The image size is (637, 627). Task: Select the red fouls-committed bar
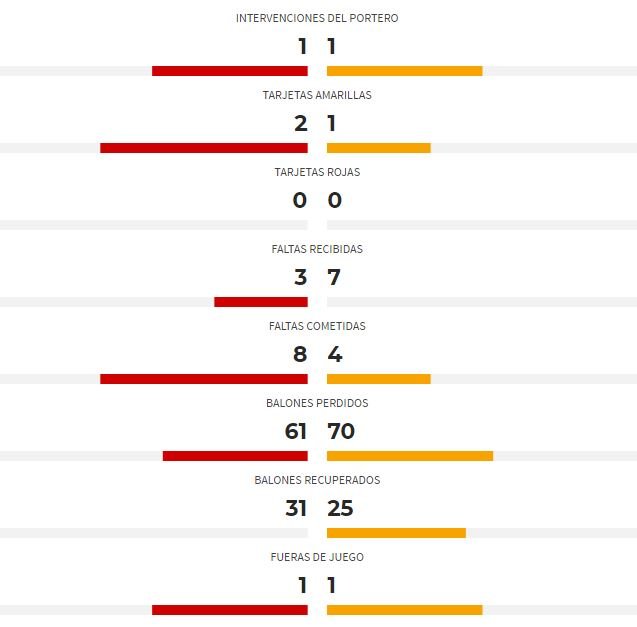click(204, 379)
